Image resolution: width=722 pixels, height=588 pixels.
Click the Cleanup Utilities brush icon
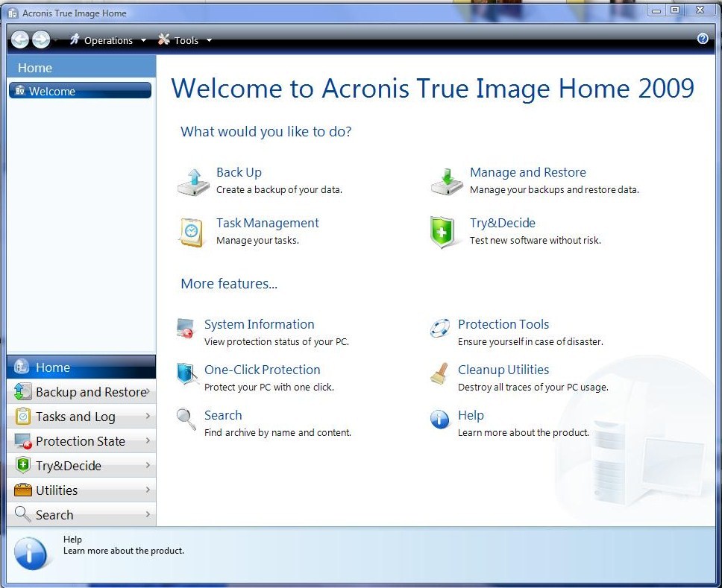(439, 374)
